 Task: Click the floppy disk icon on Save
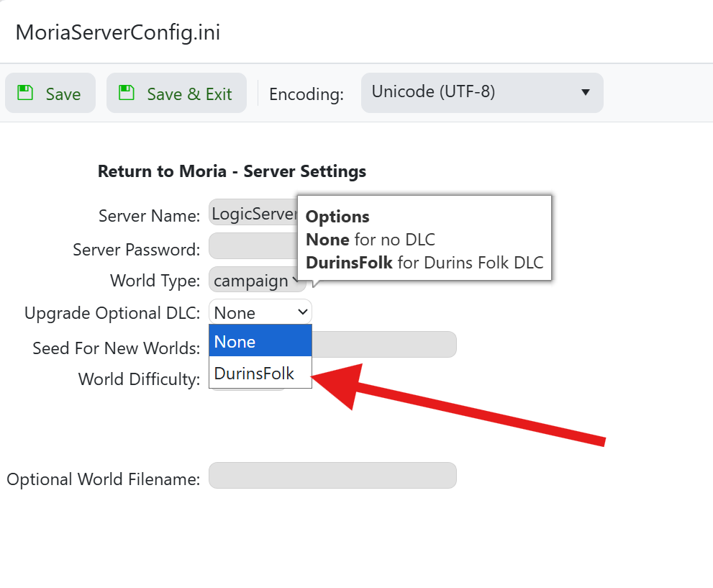click(x=25, y=93)
